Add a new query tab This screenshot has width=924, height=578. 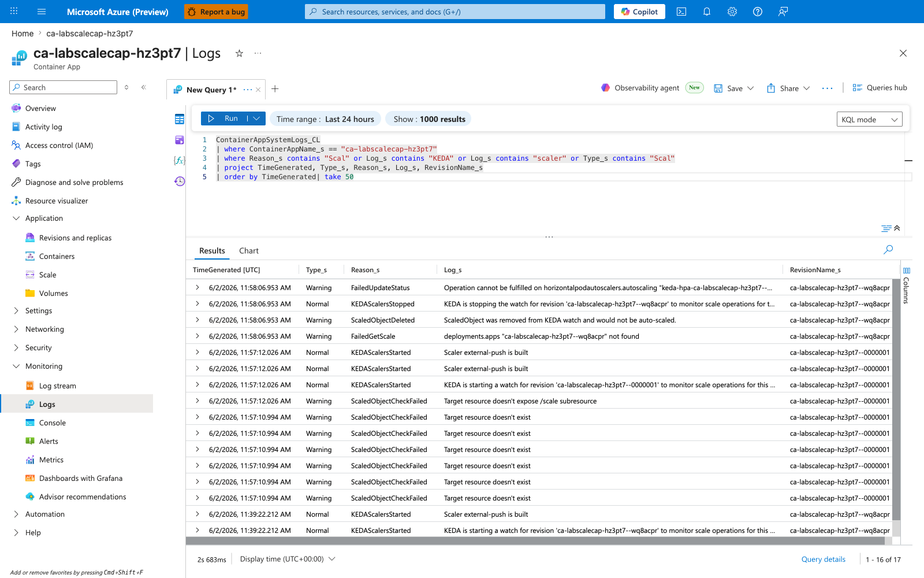275,88
